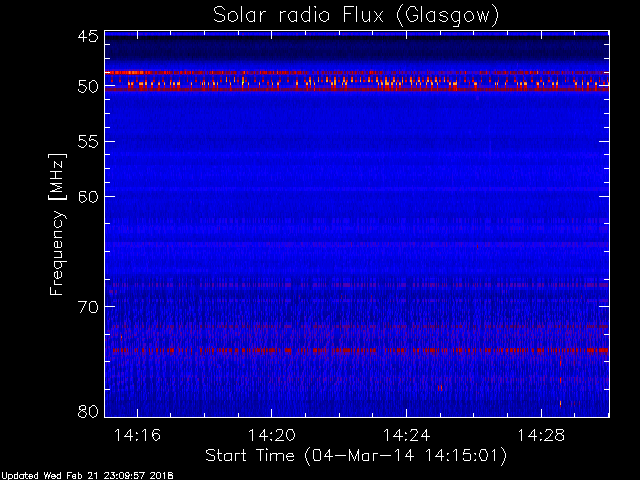Click the 80 MHz frequency tick label
The width and height of the screenshot is (640, 480).
point(88,411)
